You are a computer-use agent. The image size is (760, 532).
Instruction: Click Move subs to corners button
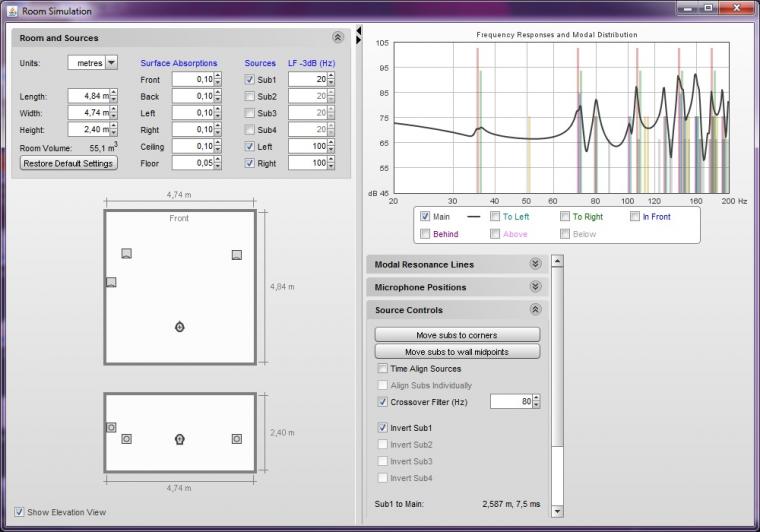coord(457,335)
